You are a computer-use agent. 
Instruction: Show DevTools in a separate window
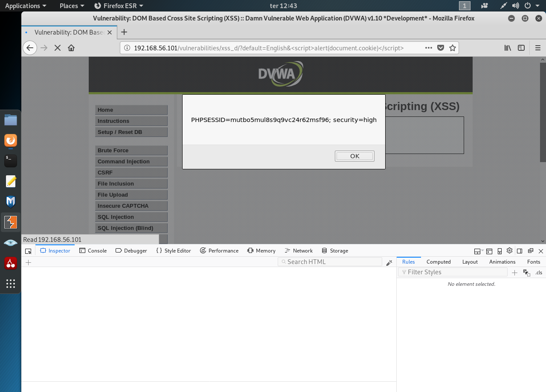[531, 251]
